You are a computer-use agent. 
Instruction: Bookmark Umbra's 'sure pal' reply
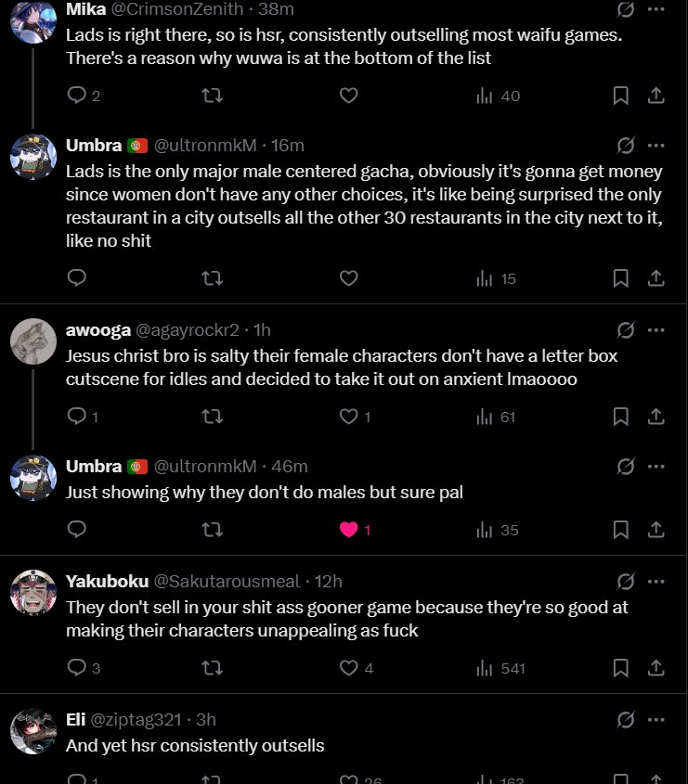point(621,530)
